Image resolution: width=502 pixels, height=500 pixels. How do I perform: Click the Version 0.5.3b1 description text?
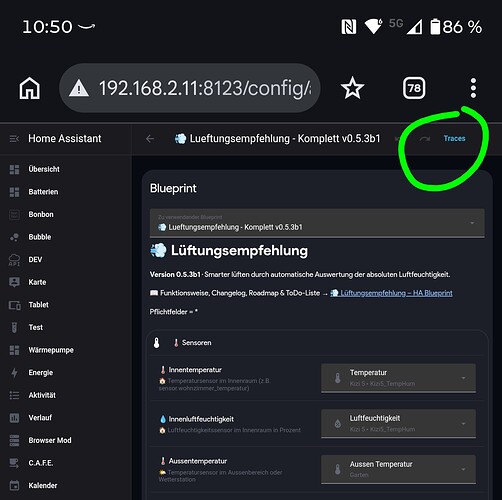pyautogui.click(x=300, y=275)
